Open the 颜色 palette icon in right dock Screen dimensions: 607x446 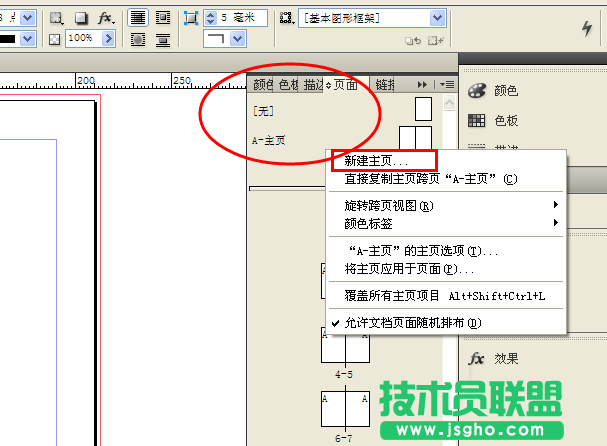pos(477,91)
